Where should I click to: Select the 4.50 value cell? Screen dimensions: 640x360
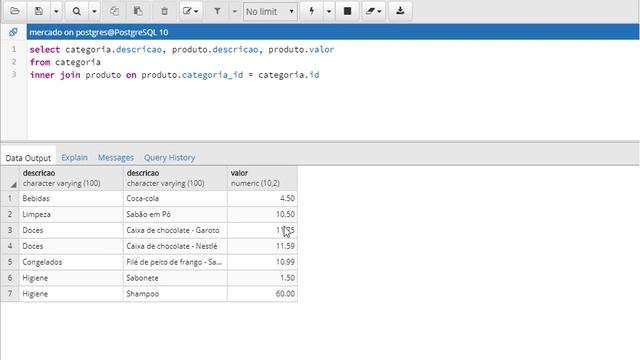coord(262,198)
